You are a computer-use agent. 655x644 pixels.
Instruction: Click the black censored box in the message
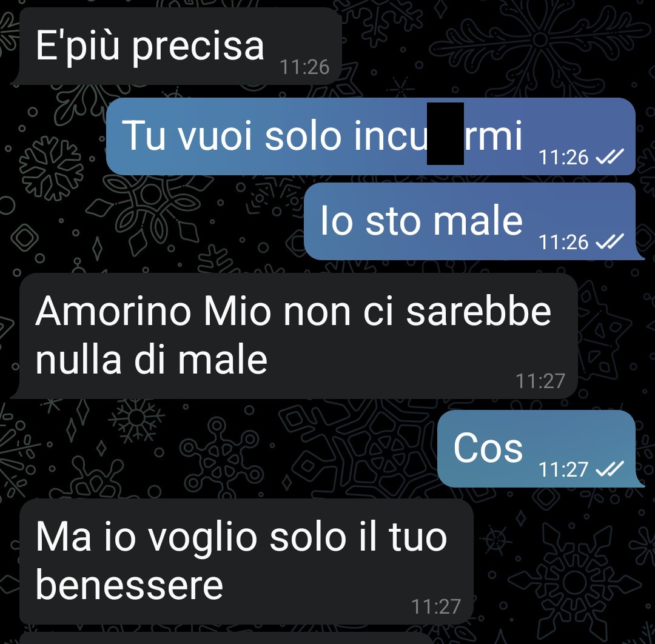tap(445, 133)
